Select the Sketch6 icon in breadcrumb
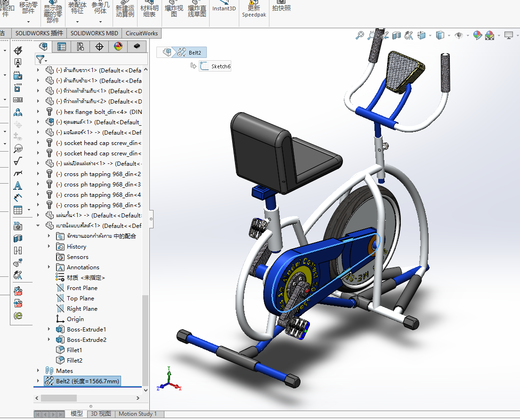Image resolution: width=520 pixels, height=420 pixels. coord(204,66)
